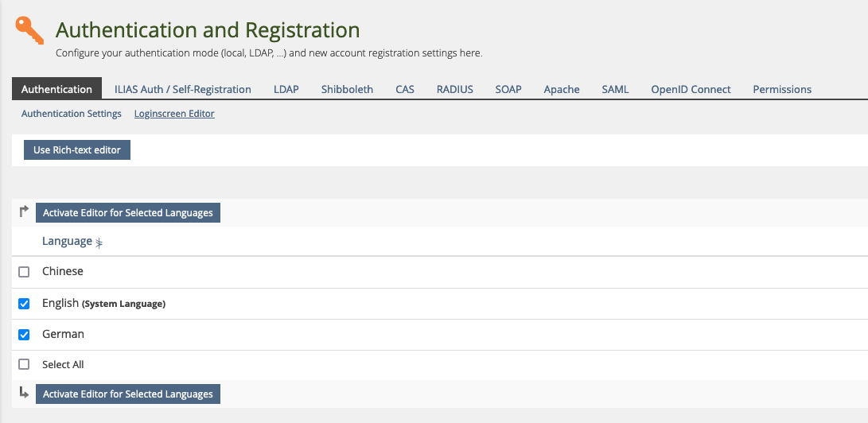Image resolution: width=868 pixels, height=423 pixels.
Task: Click the sort icon beside Language
Action: point(99,243)
